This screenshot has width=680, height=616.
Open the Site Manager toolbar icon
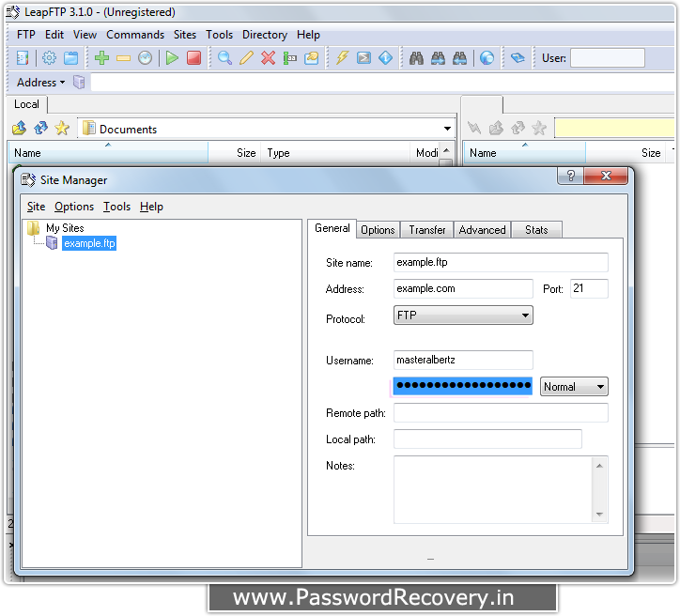click(23, 57)
